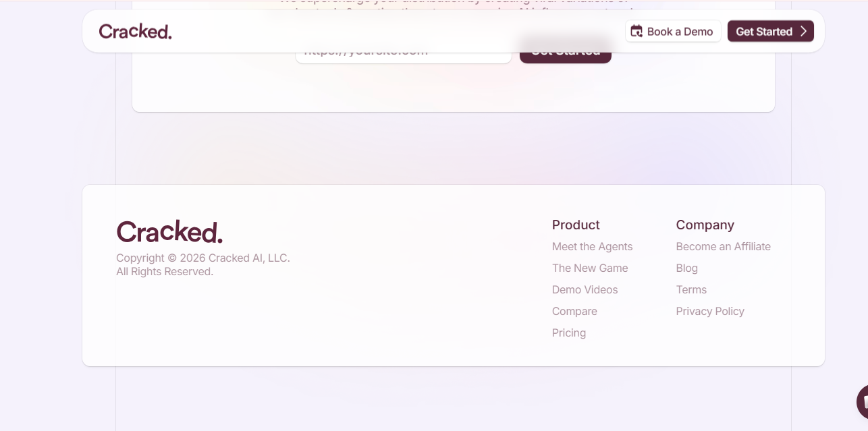Image resolution: width=868 pixels, height=431 pixels.
Task: Visit the Demo Videos page
Action: 585,289
